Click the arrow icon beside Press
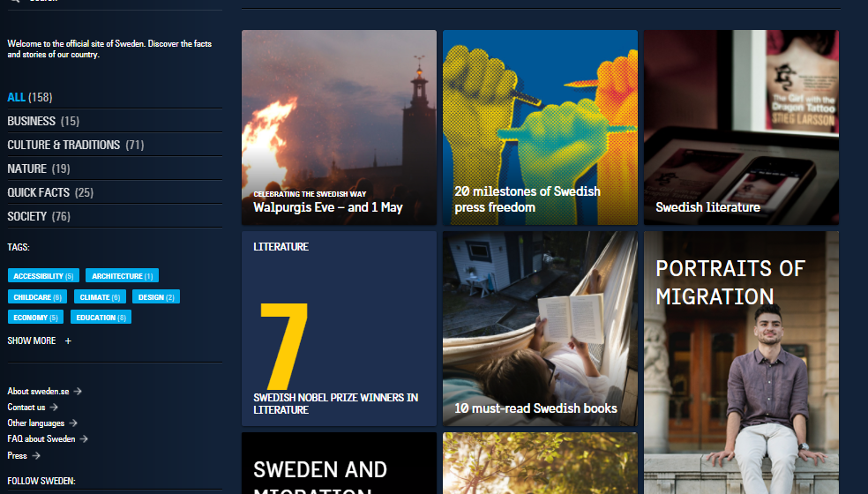The height and width of the screenshot is (494, 868). [36, 455]
